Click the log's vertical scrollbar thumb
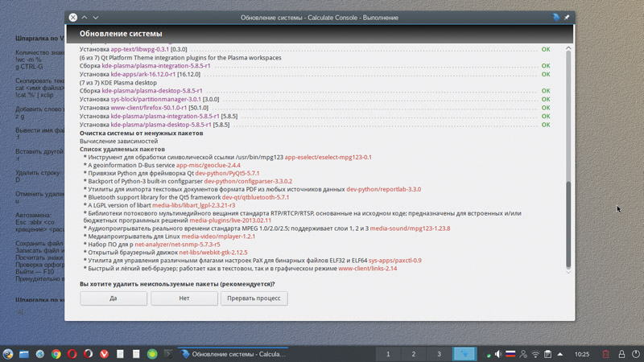 pyautogui.click(x=568, y=224)
